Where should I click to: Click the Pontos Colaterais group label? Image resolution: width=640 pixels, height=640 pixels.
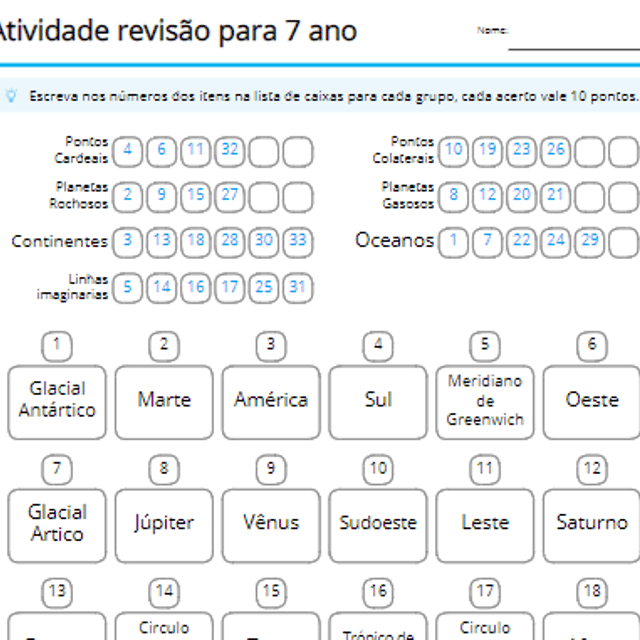click(403, 150)
